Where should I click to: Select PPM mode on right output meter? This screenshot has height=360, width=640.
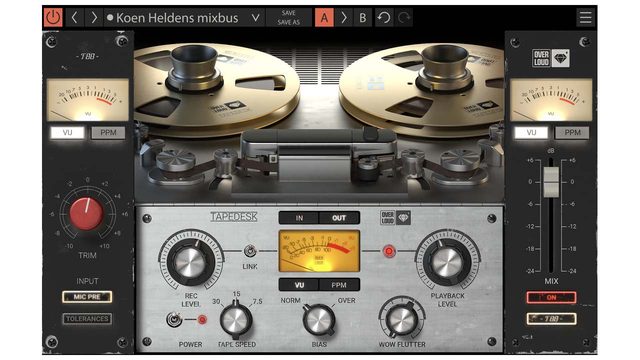click(572, 133)
